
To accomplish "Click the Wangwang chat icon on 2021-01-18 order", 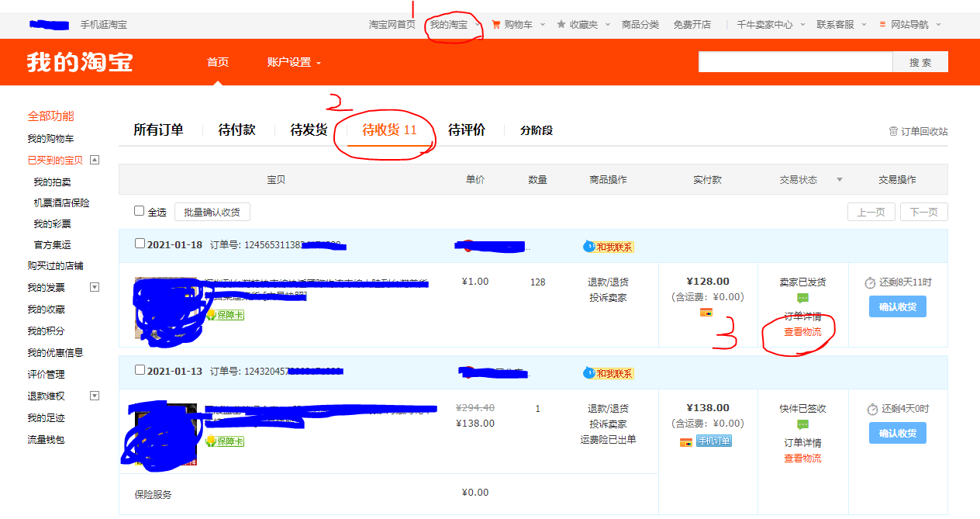I will 589,247.
